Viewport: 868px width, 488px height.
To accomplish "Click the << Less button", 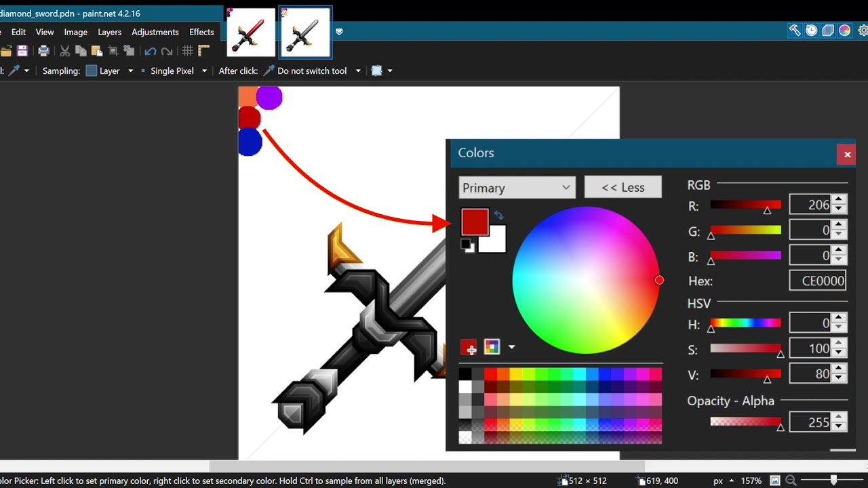I will point(623,188).
